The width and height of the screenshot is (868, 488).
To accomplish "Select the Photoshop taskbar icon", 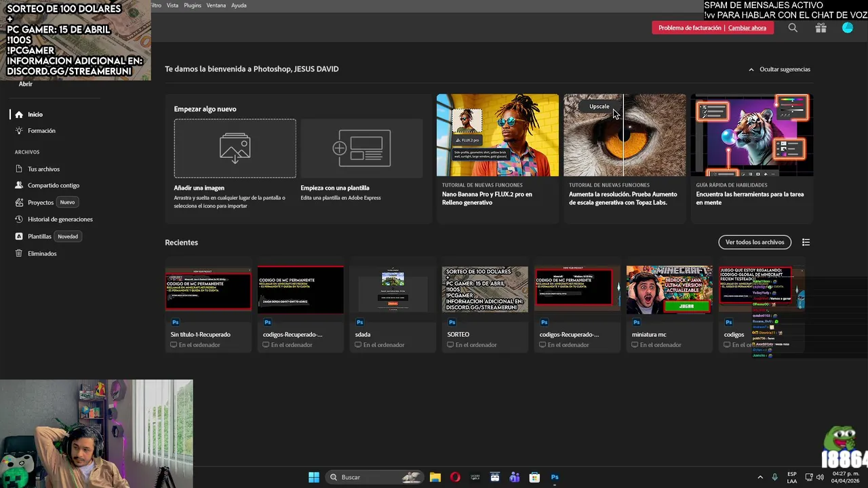I will 555,477.
